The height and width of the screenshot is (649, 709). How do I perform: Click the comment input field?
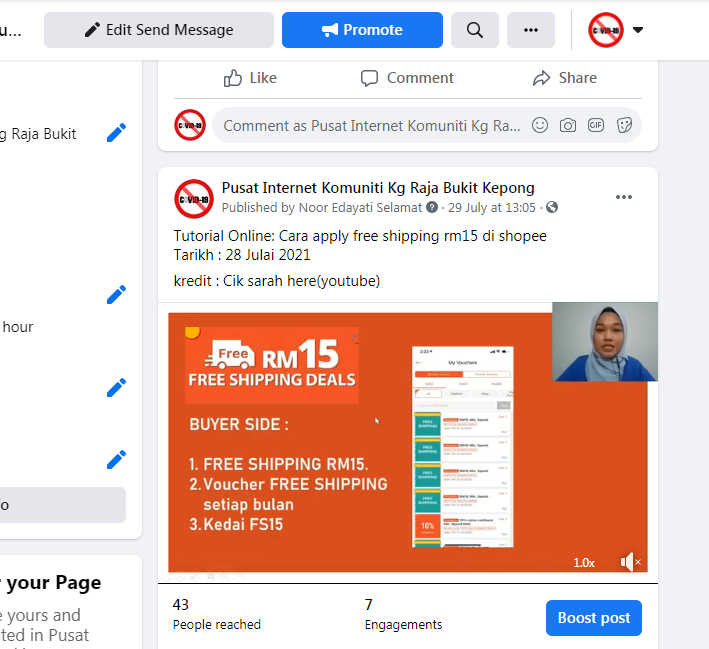372,125
